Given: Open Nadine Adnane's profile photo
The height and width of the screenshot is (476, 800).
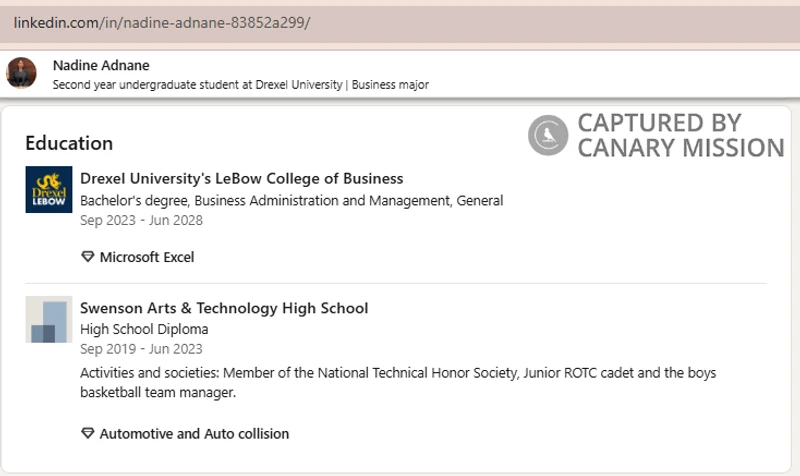Looking at the screenshot, I should pyautogui.click(x=21, y=73).
